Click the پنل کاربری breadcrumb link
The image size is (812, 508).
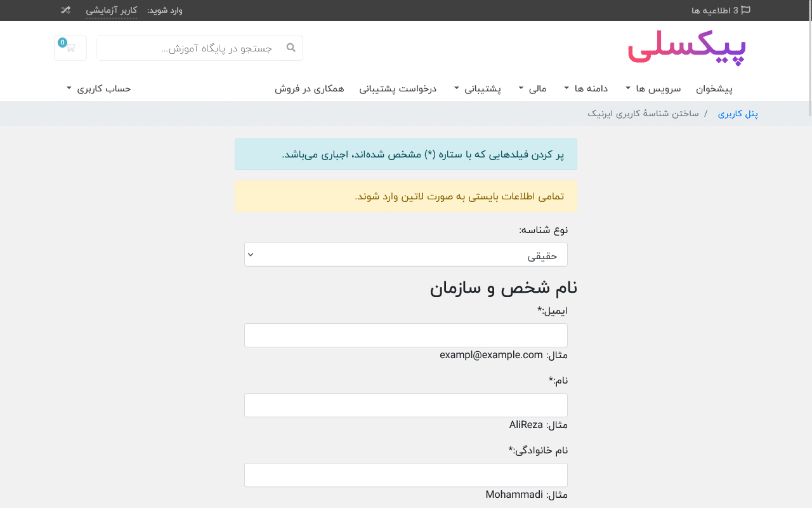pos(738,114)
